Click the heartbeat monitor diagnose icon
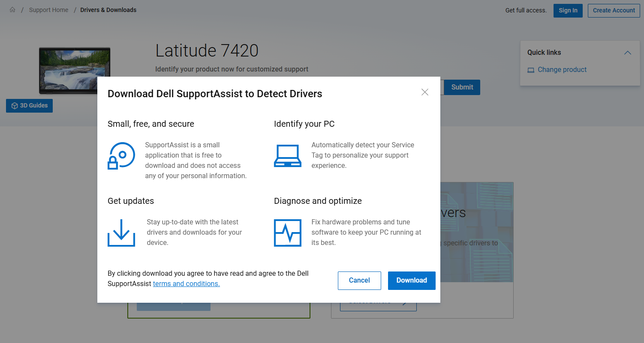Image resolution: width=644 pixels, height=343 pixels. (288, 233)
